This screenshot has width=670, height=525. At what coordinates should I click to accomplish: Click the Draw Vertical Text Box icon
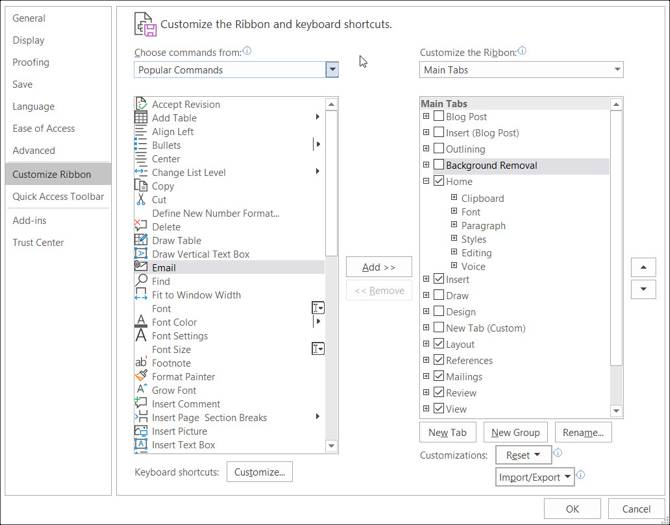(141, 253)
